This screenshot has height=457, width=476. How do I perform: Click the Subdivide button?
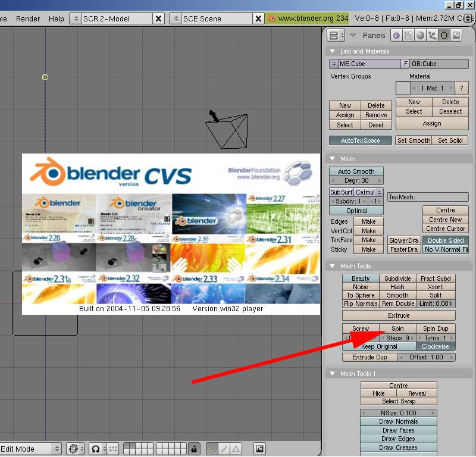[x=397, y=278]
